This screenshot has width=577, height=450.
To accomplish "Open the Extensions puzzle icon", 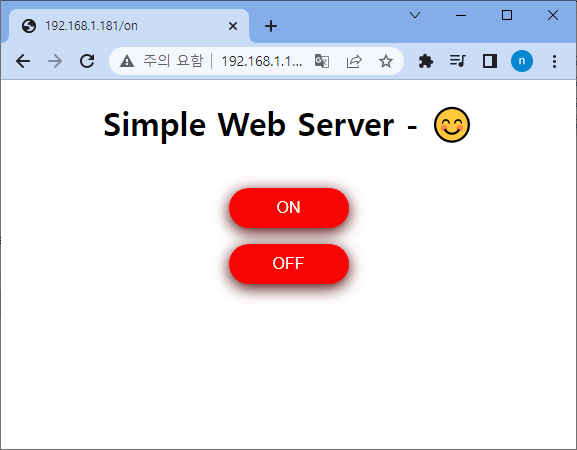I will tap(426, 61).
